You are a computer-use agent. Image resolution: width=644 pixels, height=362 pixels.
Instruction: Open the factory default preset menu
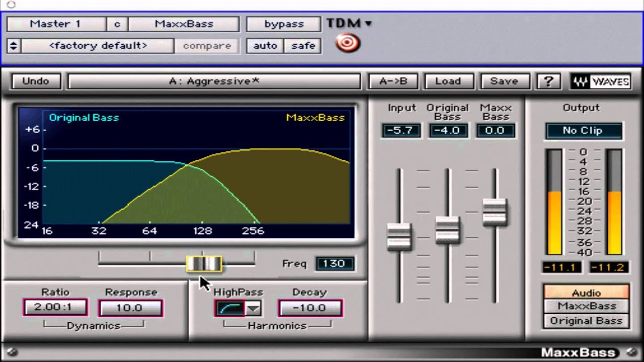click(98, 46)
